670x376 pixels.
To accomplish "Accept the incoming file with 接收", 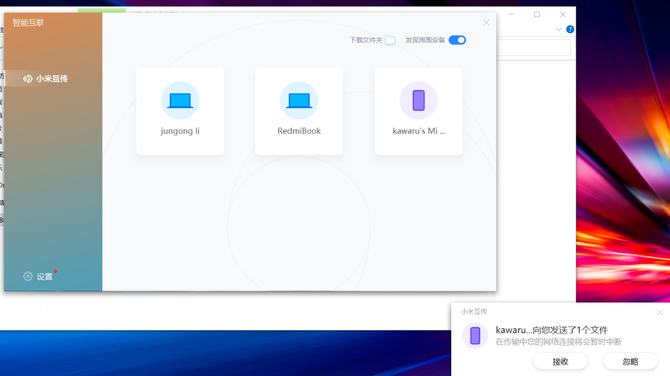I will [560, 361].
